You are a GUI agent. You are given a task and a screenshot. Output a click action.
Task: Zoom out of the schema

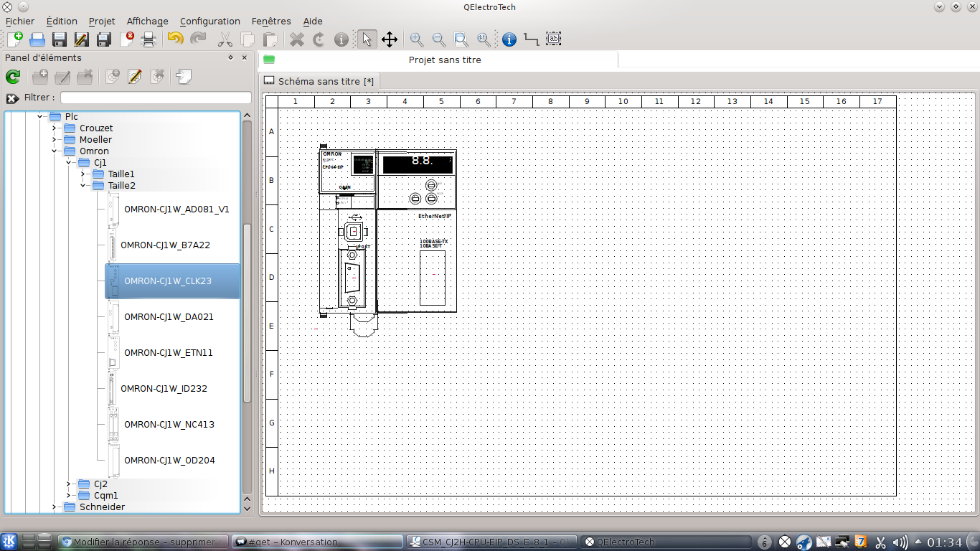click(x=438, y=39)
